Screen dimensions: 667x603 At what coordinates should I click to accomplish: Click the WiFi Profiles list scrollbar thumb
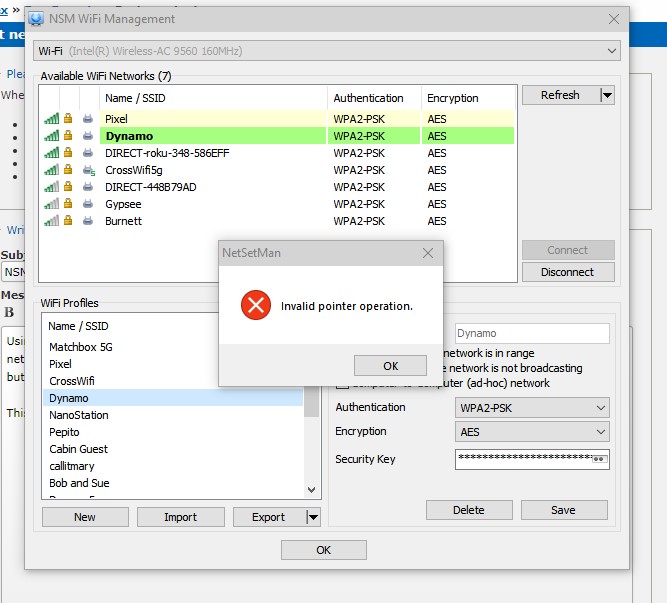tap(311, 402)
